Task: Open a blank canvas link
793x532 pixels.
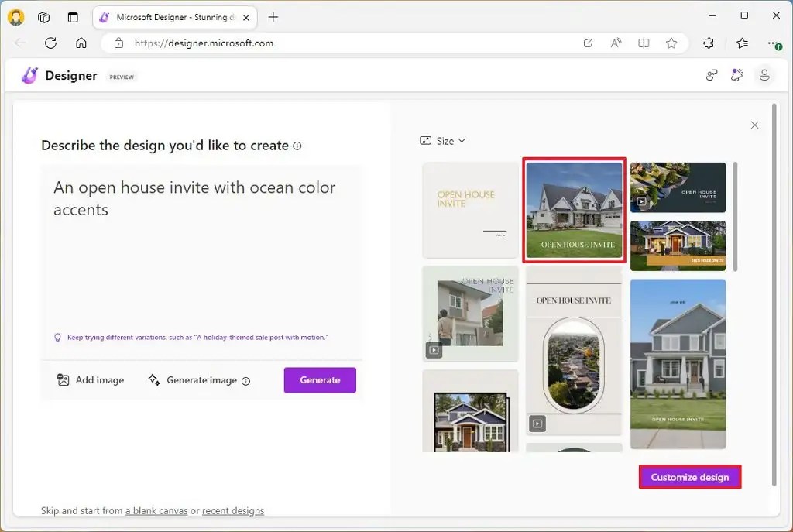Action: 156,510
